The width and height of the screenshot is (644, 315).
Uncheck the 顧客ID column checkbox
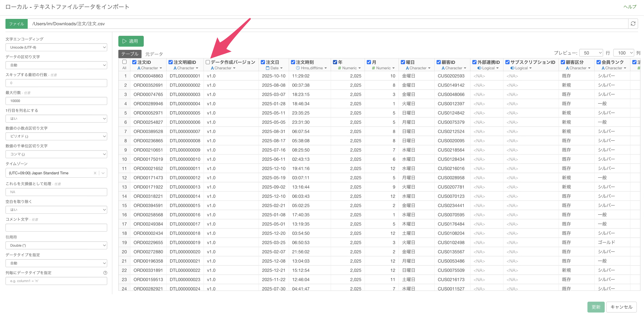point(438,62)
